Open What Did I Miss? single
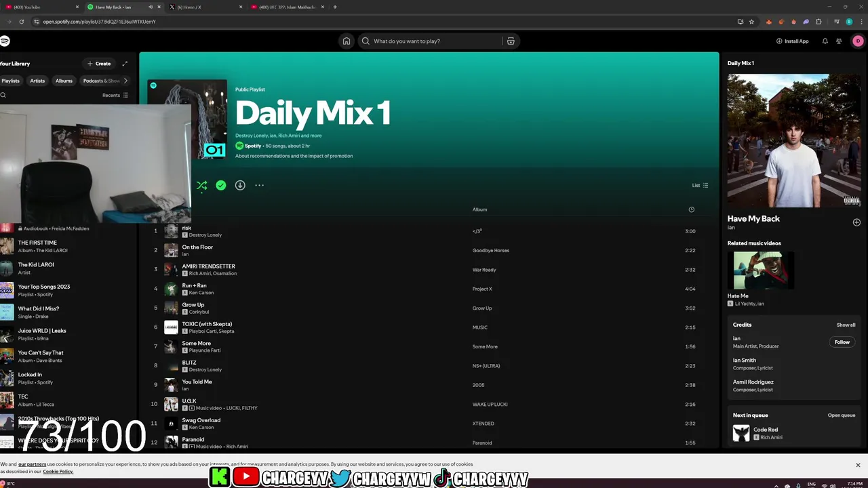The width and height of the screenshot is (868, 488). click(x=68, y=312)
